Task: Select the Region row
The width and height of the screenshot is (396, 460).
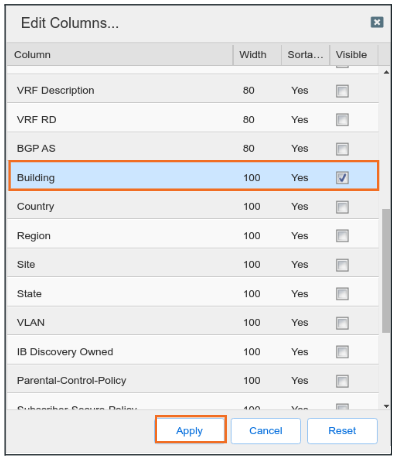Action: pyautogui.click(x=193, y=236)
